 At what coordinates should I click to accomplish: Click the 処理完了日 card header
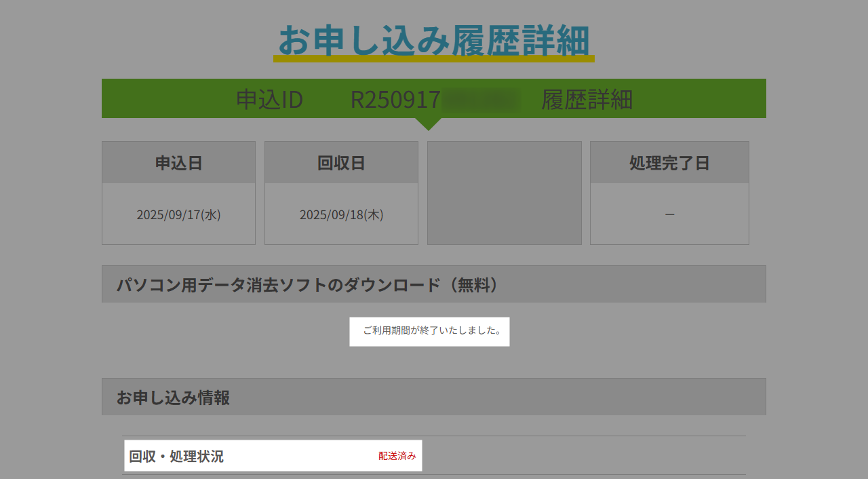click(669, 163)
